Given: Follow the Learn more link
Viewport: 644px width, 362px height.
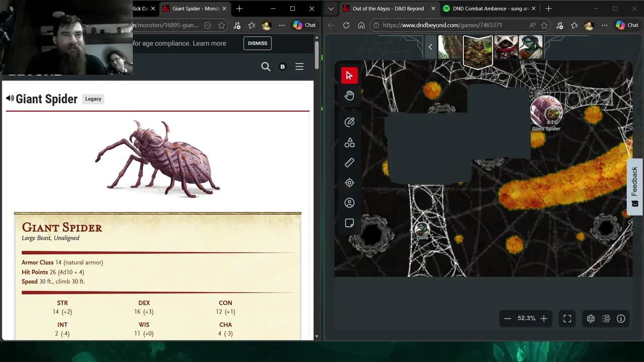Looking at the screenshot, I should pyautogui.click(x=209, y=43).
